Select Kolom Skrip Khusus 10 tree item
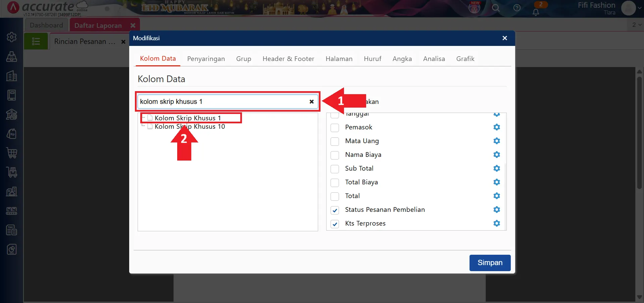Screen dimensions: 644x303 tap(190, 127)
